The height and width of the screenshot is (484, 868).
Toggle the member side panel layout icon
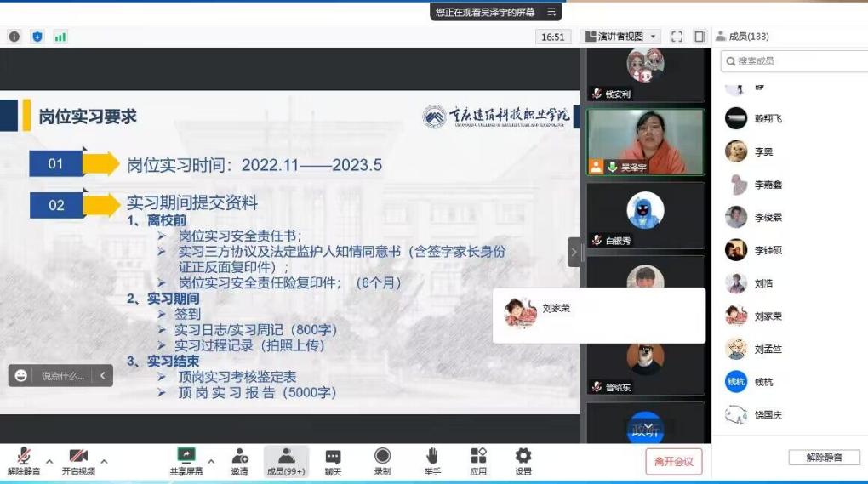point(700,37)
